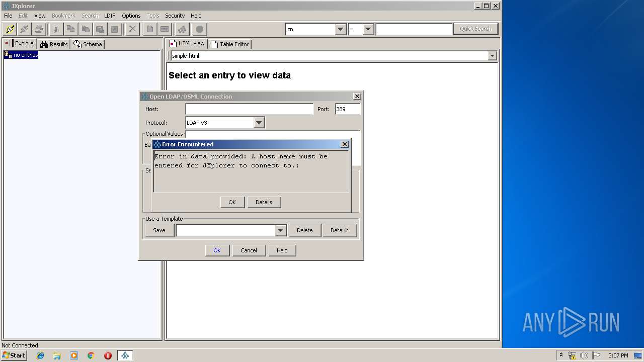644x362 pixels.
Task: Close the Error Encountered dialog
Action: click(x=345, y=144)
